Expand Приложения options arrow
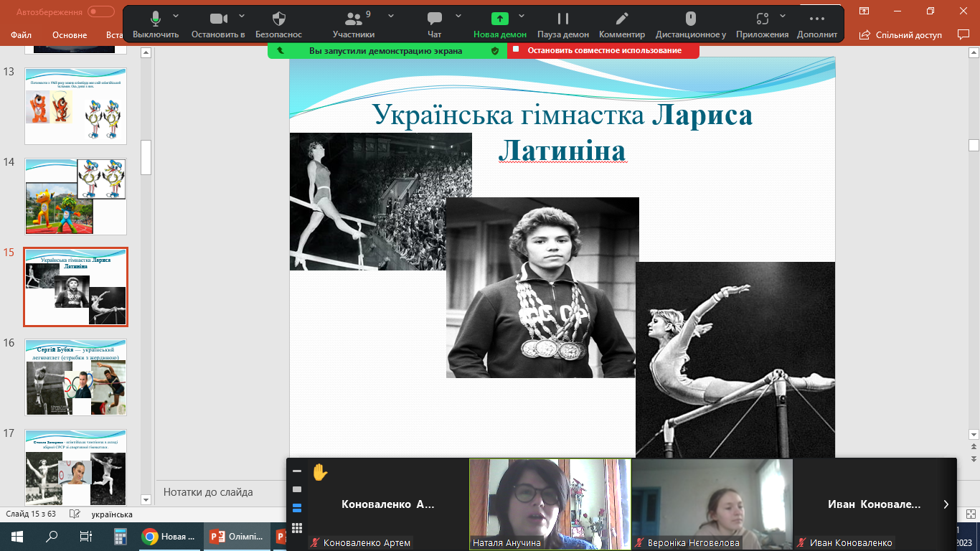This screenshot has width=980, height=551. (x=783, y=15)
